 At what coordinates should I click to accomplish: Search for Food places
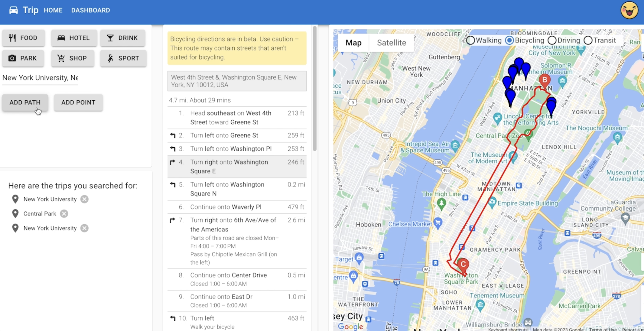[x=24, y=38]
